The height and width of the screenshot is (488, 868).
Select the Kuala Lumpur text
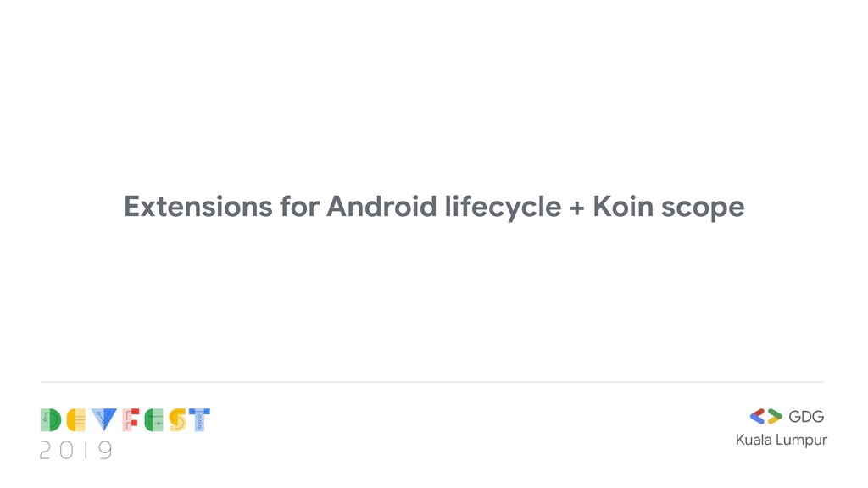(x=781, y=441)
